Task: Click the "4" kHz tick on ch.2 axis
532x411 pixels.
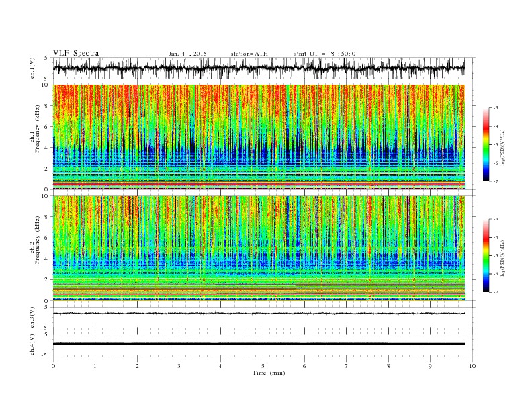Action: (x=47, y=259)
